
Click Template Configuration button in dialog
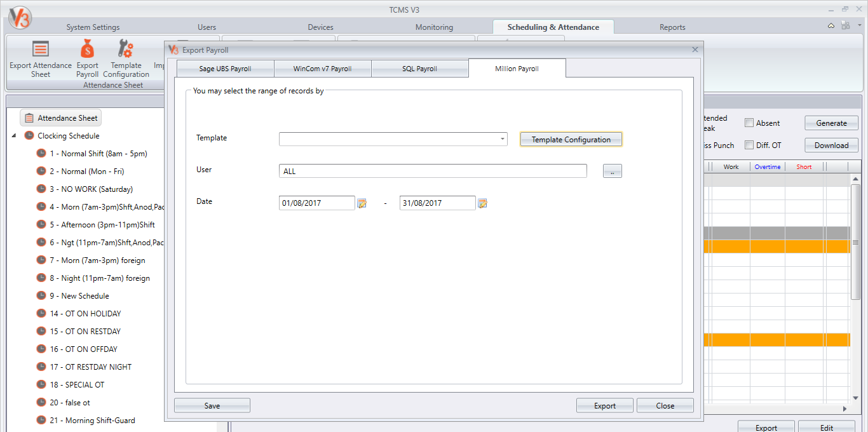[x=571, y=140]
